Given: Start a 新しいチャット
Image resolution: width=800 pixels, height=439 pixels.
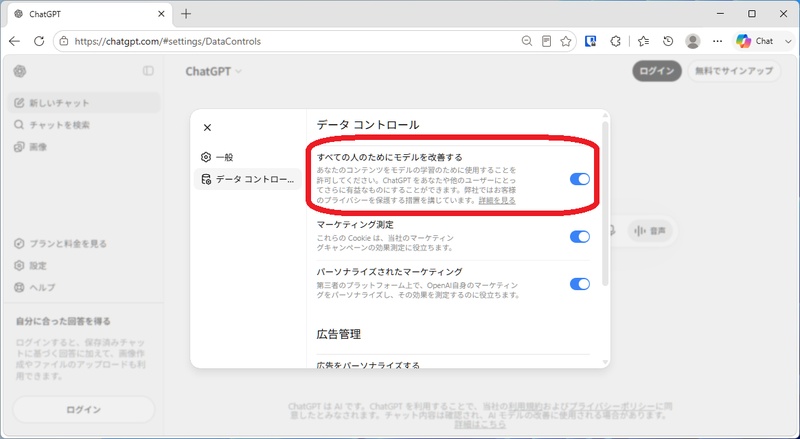Looking at the screenshot, I should coord(84,103).
